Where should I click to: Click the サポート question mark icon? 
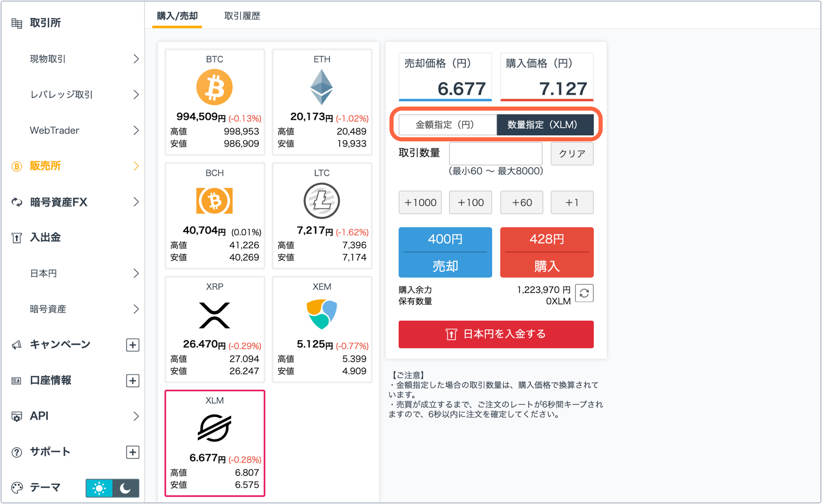[x=17, y=452]
